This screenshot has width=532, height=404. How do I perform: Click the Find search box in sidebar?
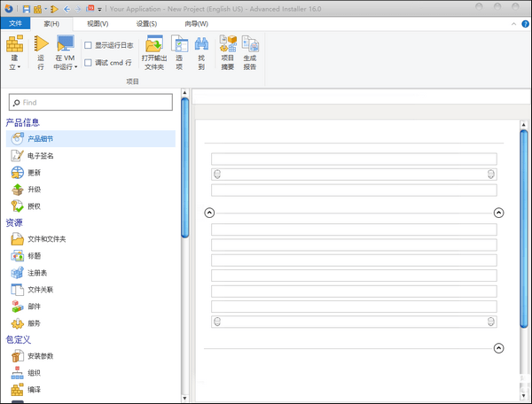tap(93, 103)
